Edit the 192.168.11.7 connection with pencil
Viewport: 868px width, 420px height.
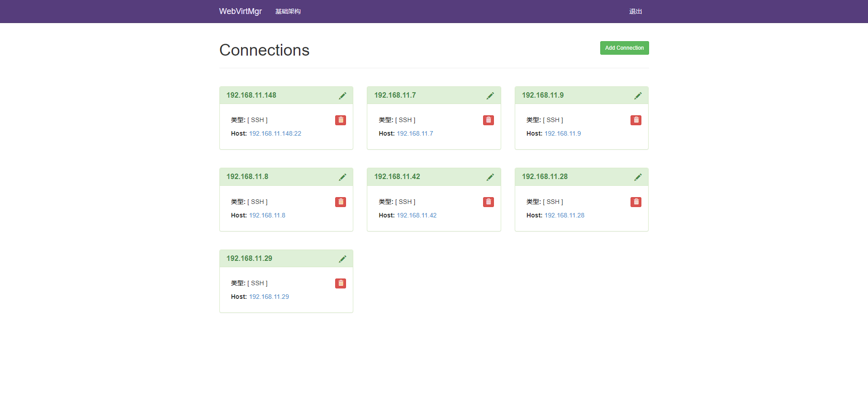[490, 96]
